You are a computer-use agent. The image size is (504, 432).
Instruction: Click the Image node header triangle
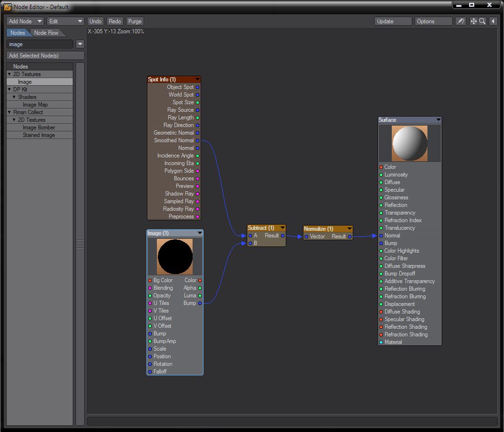pyautogui.click(x=200, y=233)
